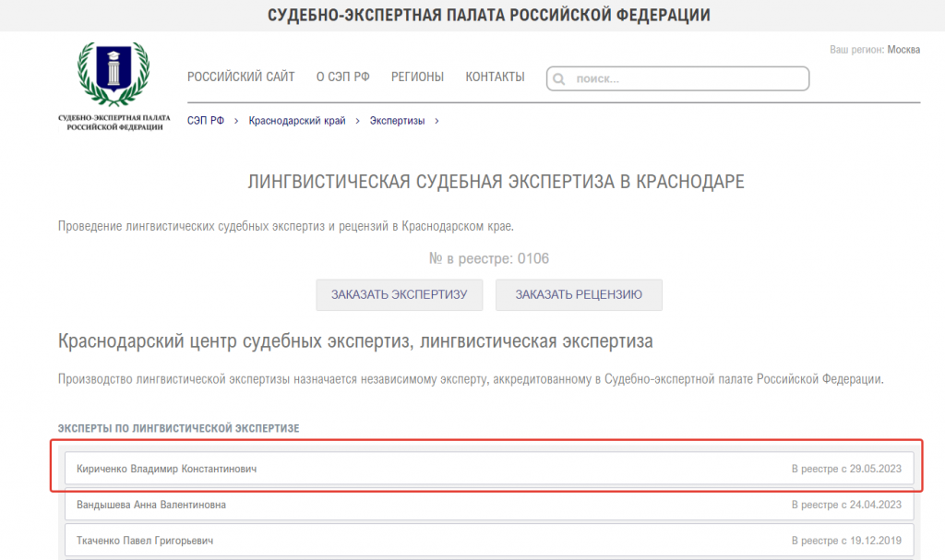Image resolution: width=945 pixels, height=560 pixels.
Task: Open expert Вандышева Анна Валентиновна row
Action: point(489,505)
